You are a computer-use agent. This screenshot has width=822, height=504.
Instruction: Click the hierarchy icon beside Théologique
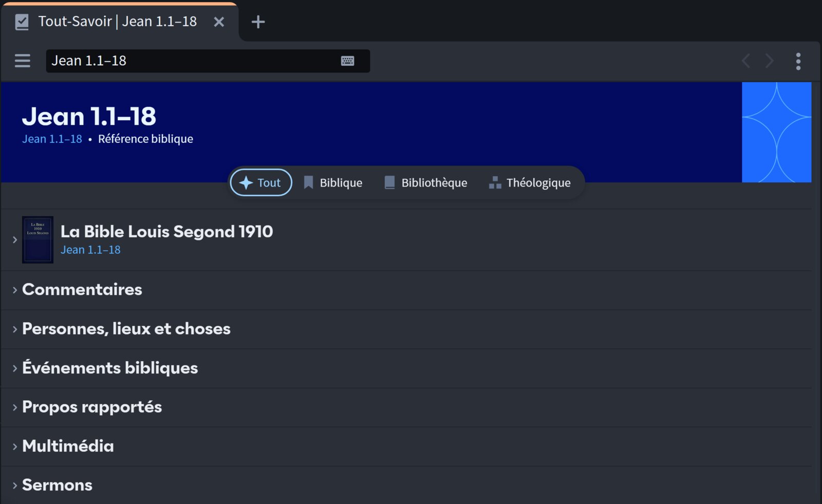pos(495,182)
